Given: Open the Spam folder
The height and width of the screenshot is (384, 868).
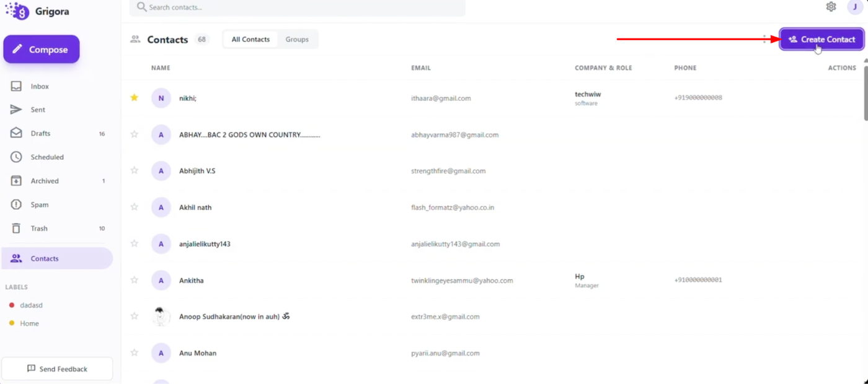Looking at the screenshot, I should (57, 204).
